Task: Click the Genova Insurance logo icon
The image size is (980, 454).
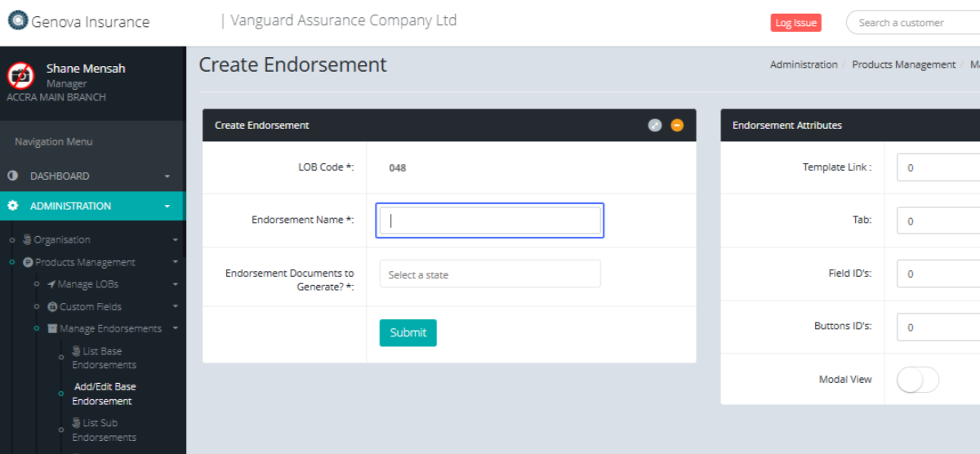Action: tap(18, 20)
